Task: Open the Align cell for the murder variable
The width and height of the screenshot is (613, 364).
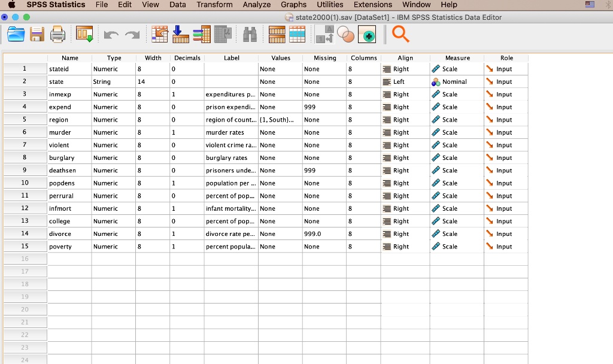Action: point(405,132)
